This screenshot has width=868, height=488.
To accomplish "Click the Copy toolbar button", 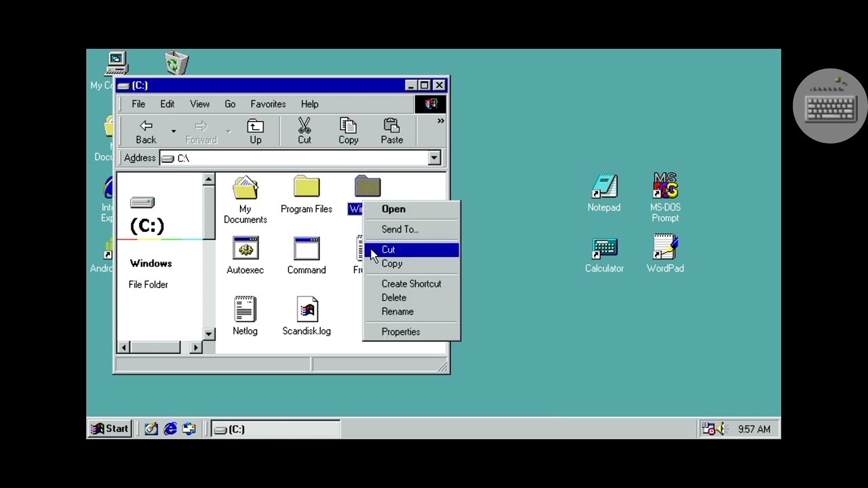I will [x=348, y=131].
